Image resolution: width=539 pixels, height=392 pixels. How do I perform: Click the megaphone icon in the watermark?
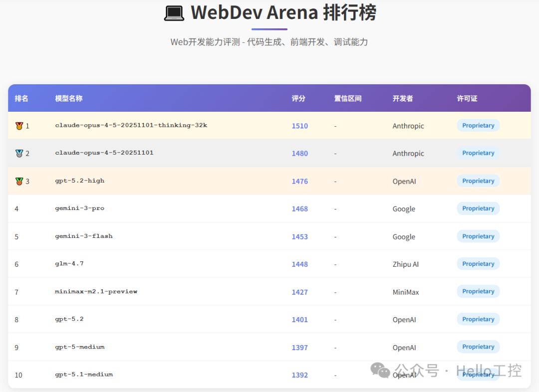coord(380,371)
